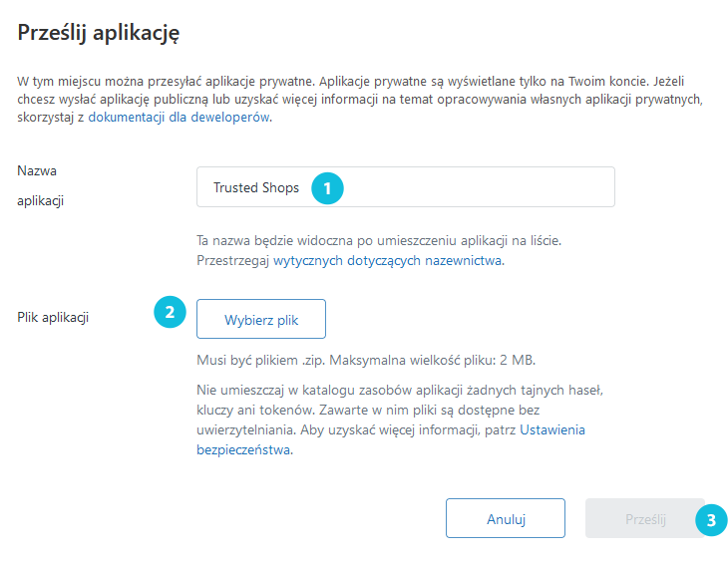Cancel the upload with Anuluj
Image resolution: width=728 pixels, height=562 pixels.
pyautogui.click(x=506, y=518)
